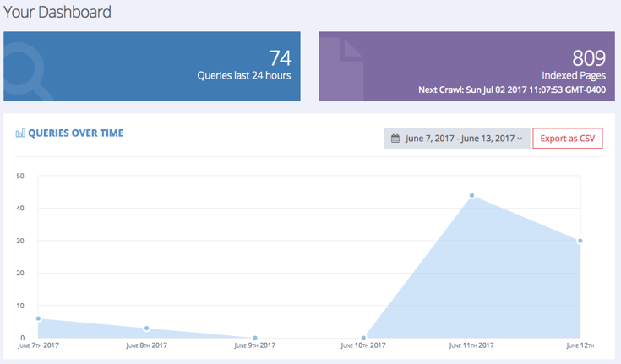The image size is (621, 364).
Task: Click the Next Crawl date text
Action: (x=512, y=90)
